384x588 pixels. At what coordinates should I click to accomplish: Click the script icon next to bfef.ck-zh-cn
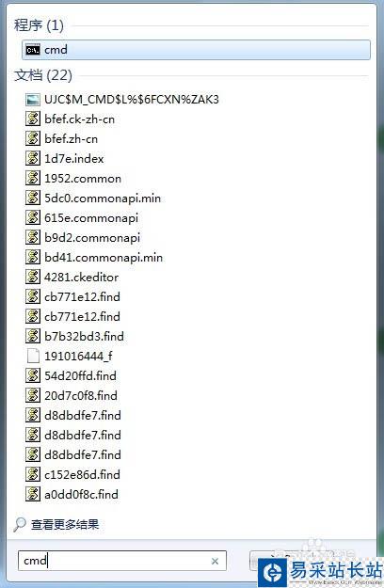tap(33, 119)
